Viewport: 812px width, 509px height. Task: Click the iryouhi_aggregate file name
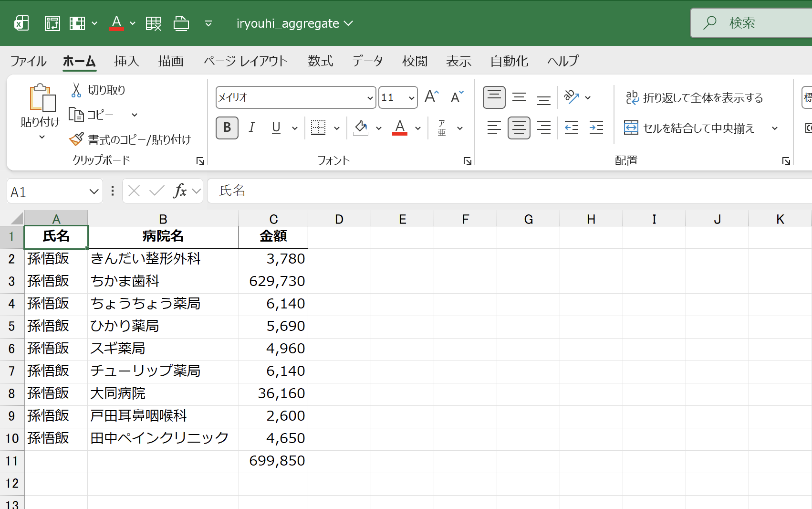(x=288, y=23)
